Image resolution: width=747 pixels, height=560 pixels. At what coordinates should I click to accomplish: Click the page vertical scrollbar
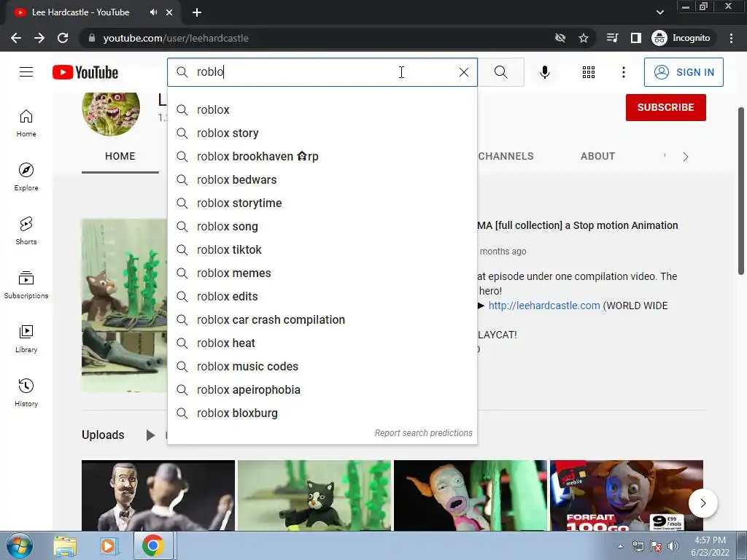pyautogui.click(x=741, y=190)
